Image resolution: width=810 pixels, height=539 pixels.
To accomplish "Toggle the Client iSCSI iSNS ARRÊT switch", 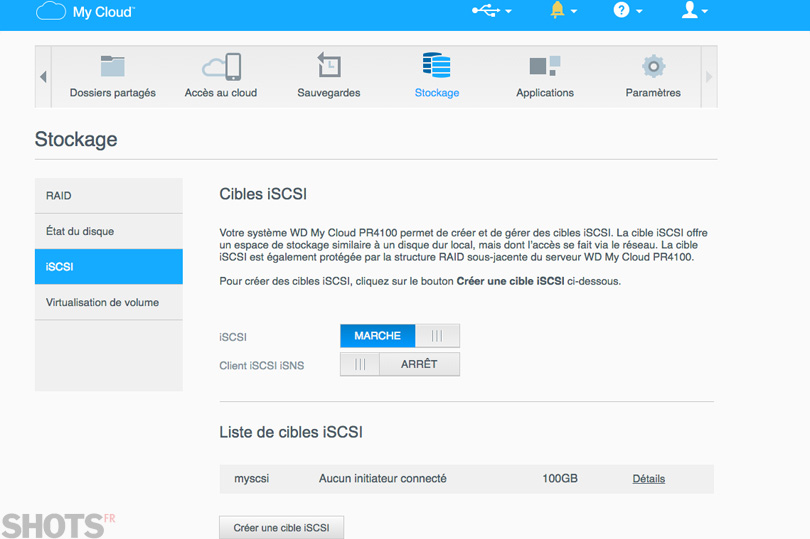I will click(x=400, y=364).
